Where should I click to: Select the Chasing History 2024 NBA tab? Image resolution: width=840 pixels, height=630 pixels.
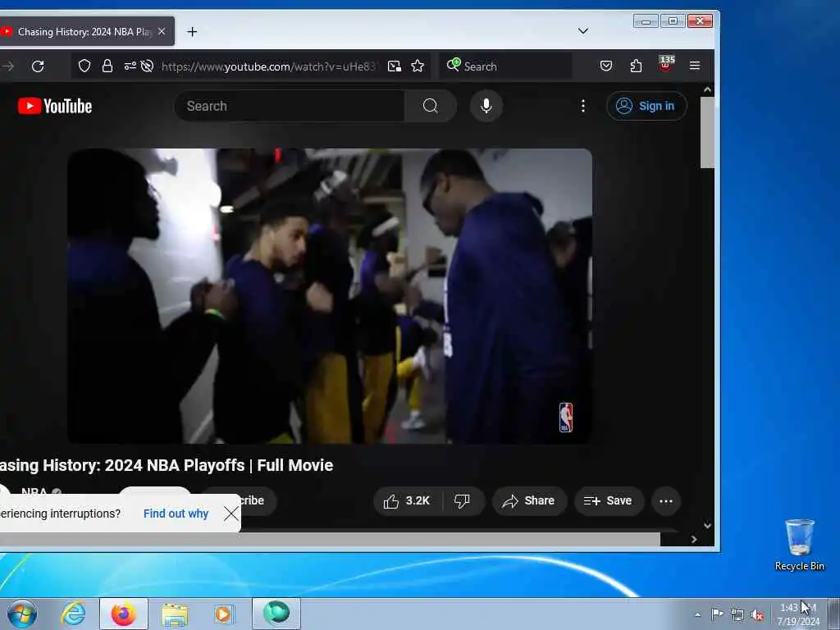coord(84,32)
